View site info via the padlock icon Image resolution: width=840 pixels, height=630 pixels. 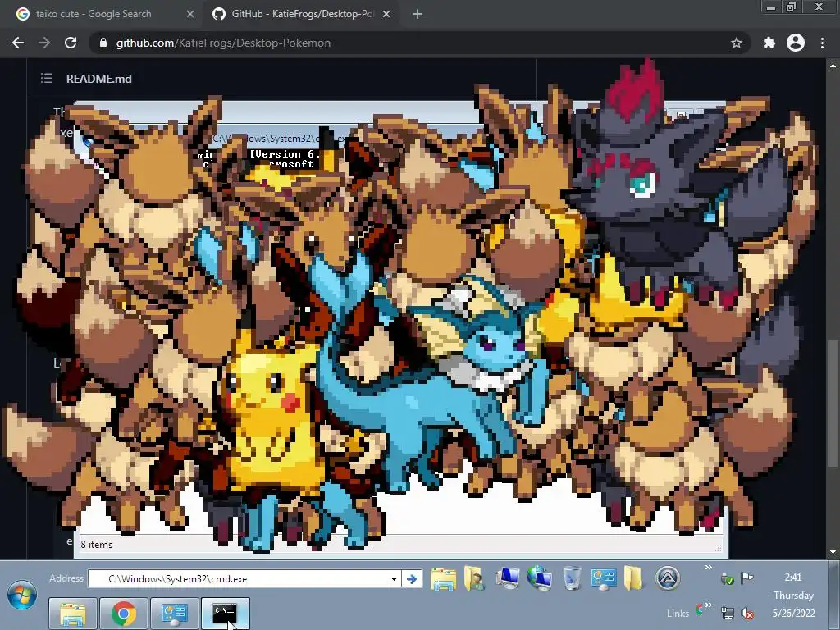(x=103, y=43)
